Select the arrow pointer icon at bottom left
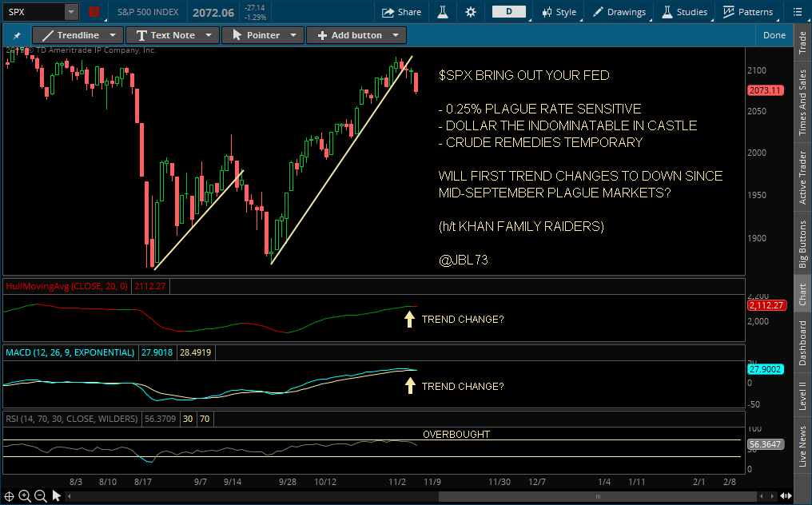 56,495
